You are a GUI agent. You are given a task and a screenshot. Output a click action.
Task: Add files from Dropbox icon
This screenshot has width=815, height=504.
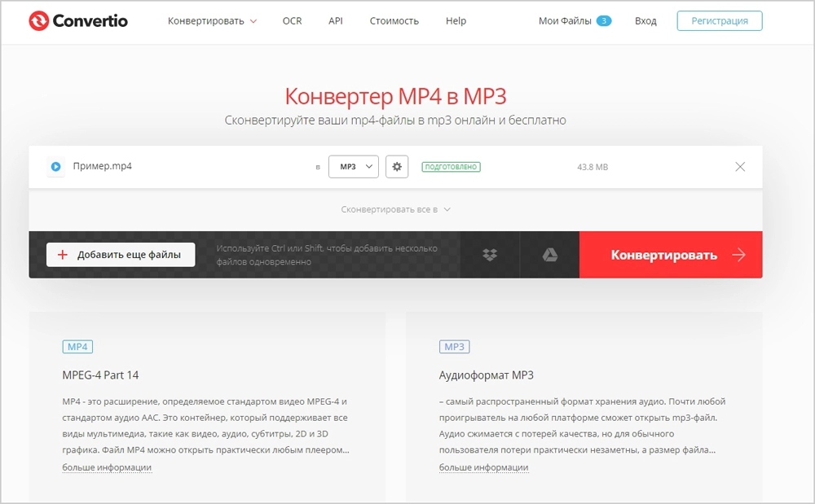[x=490, y=255]
